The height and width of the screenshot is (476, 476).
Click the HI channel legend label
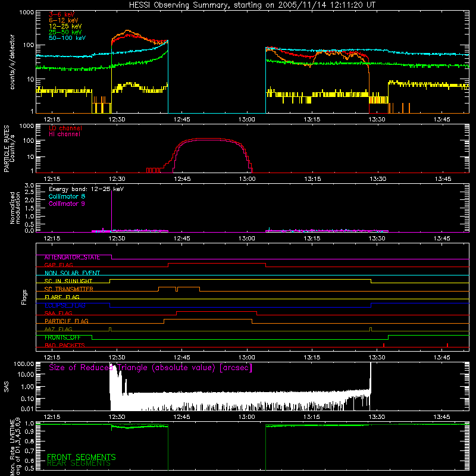click(x=65, y=134)
